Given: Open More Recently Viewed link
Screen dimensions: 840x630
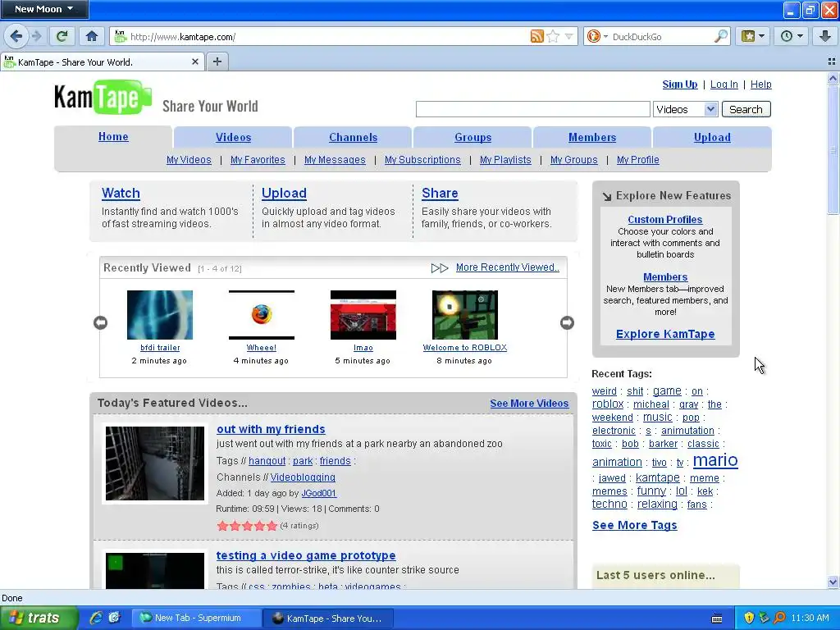Looking at the screenshot, I should click(x=507, y=267).
